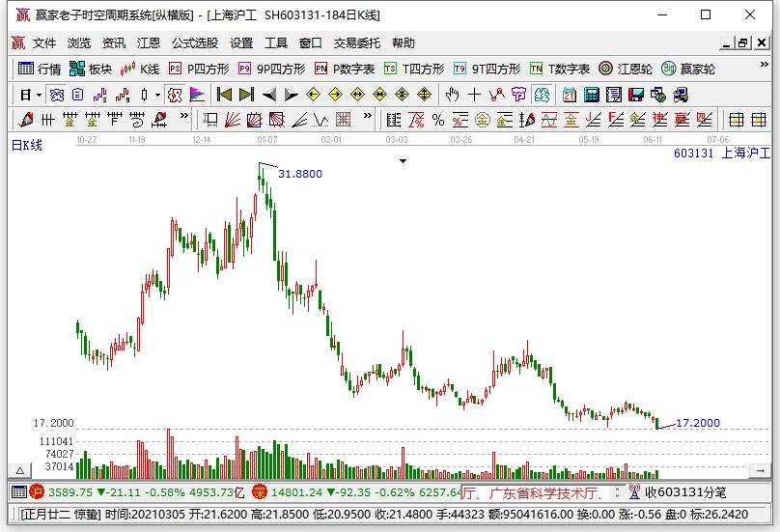The width and height of the screenshot is (780, 532).
Task: Toggle the 权 adjustment icon
Action: [x=175, y=95]
